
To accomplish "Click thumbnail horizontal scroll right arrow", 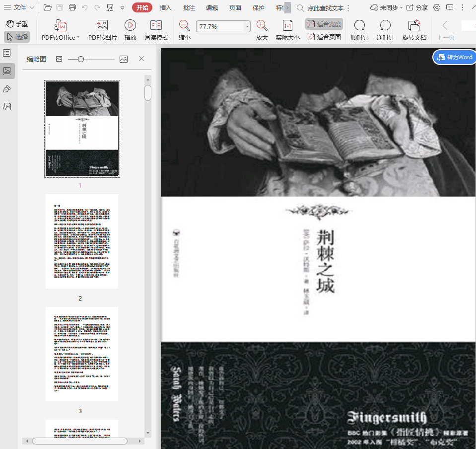I will (139, 441).
